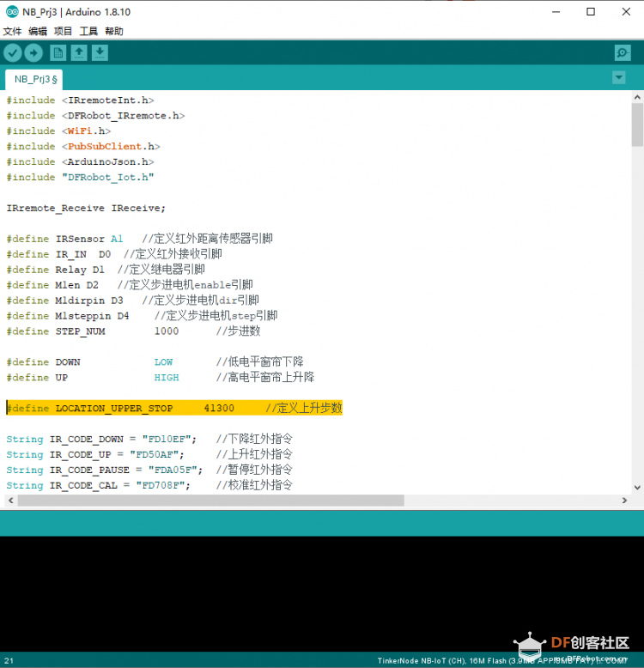The height and width of the screenshot is (668, 644).
Task: Click the horizontal scrollbar right arrow
Action: point(624,501)
